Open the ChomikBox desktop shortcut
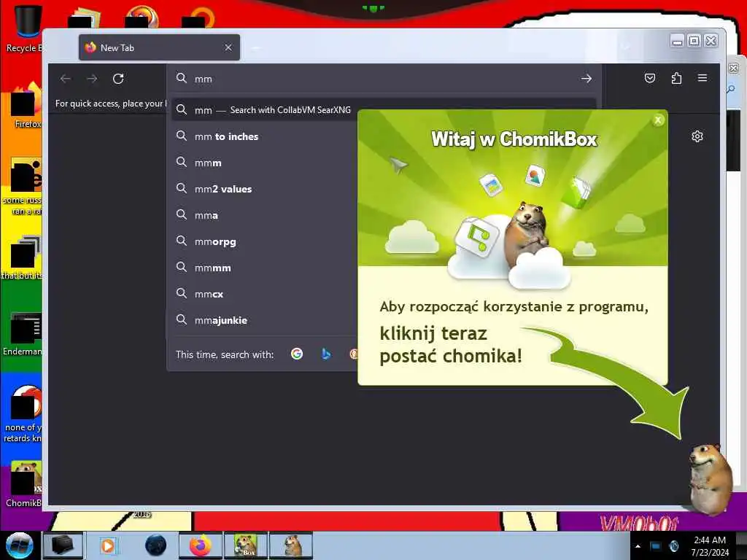Screen dimensions: 747x560 (x=24, y=484)
